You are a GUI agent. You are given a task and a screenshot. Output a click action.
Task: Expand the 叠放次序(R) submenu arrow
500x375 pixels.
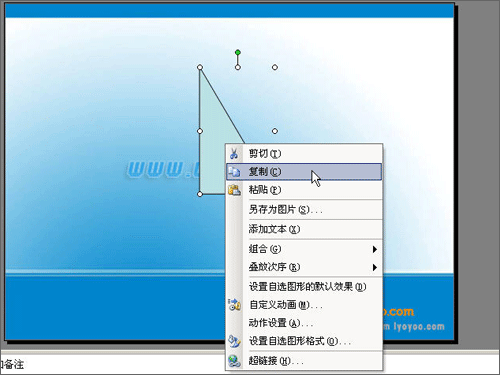coord(375,267)
